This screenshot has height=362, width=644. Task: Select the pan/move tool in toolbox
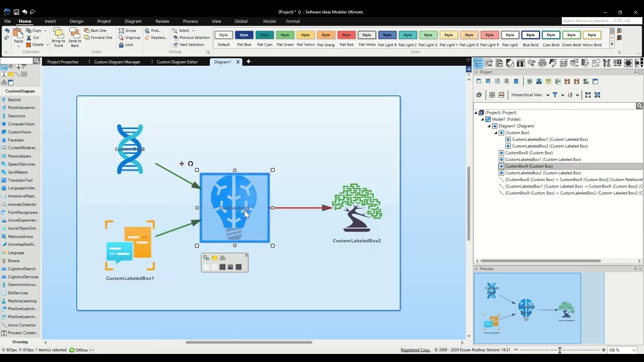click(11, 67)
